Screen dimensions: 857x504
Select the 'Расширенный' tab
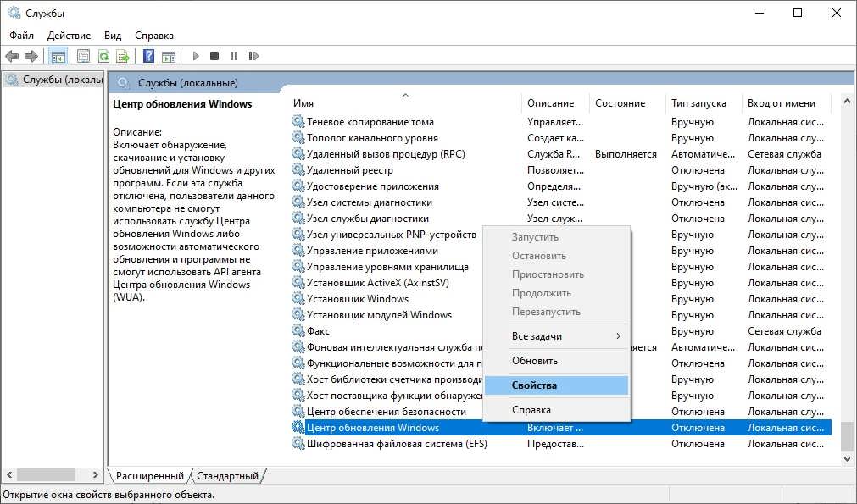point(150,476)
